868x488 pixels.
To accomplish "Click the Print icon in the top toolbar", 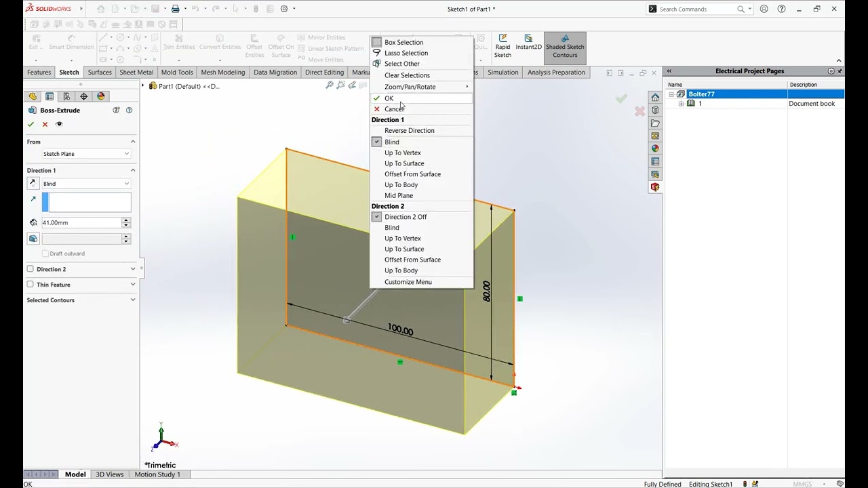I will pyautogui.click(x=176, y=9).
